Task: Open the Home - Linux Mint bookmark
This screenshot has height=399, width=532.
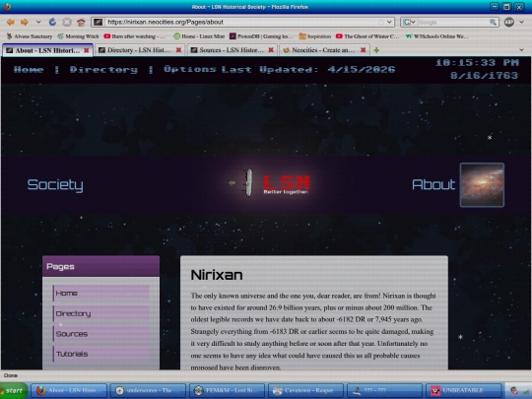Action: pos(198,36)
